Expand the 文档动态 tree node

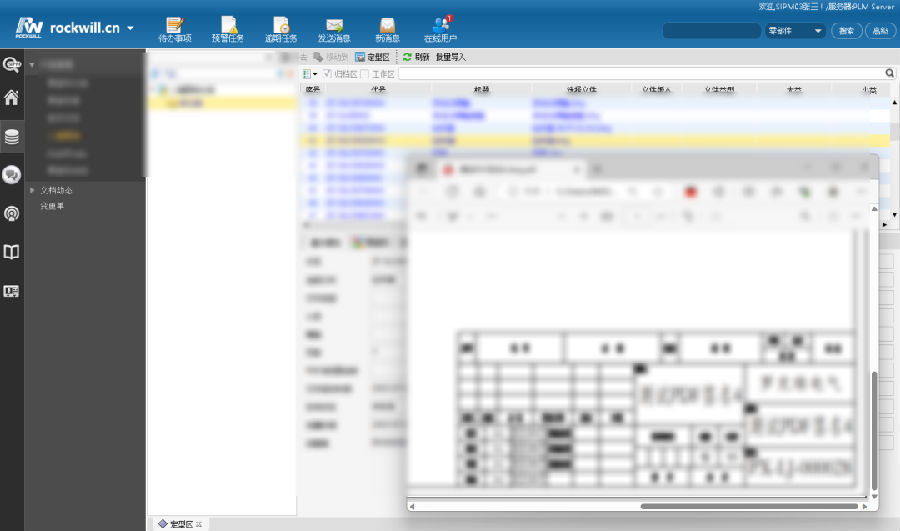tap(32, 190)
